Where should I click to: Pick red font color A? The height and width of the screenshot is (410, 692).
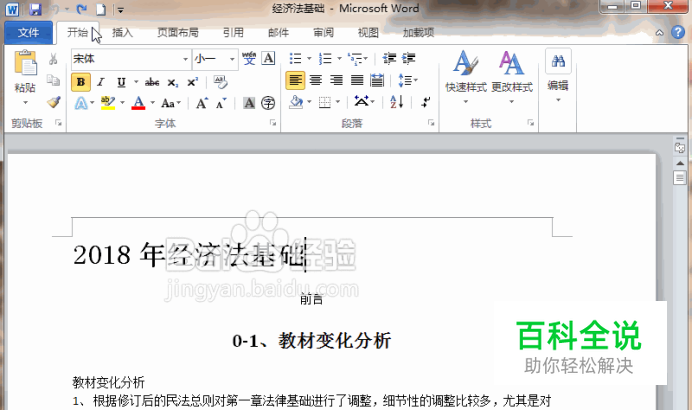click(x=139, y=103)
